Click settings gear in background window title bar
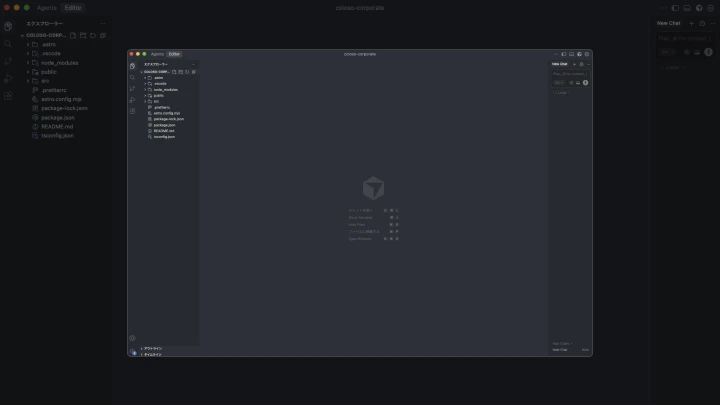The width and height of the screenshot is (720, 405). [x=710, y=8]
